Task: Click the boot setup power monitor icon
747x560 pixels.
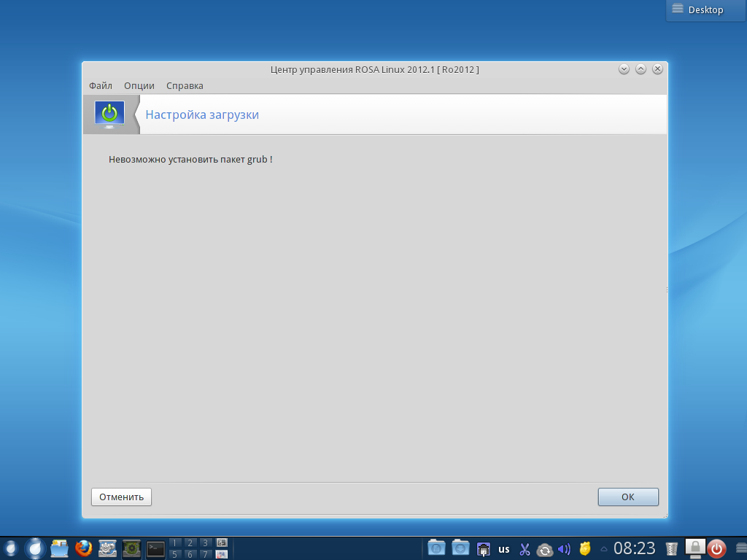Action: [109, 114]
